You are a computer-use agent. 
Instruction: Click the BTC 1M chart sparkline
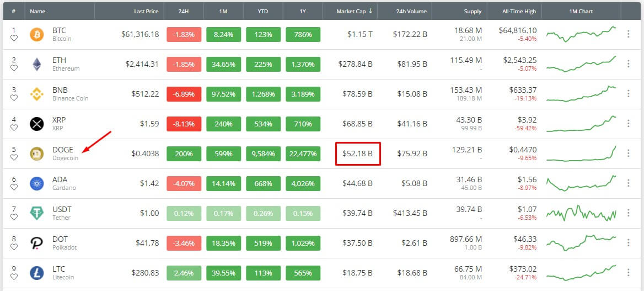(x=581, y=34)
